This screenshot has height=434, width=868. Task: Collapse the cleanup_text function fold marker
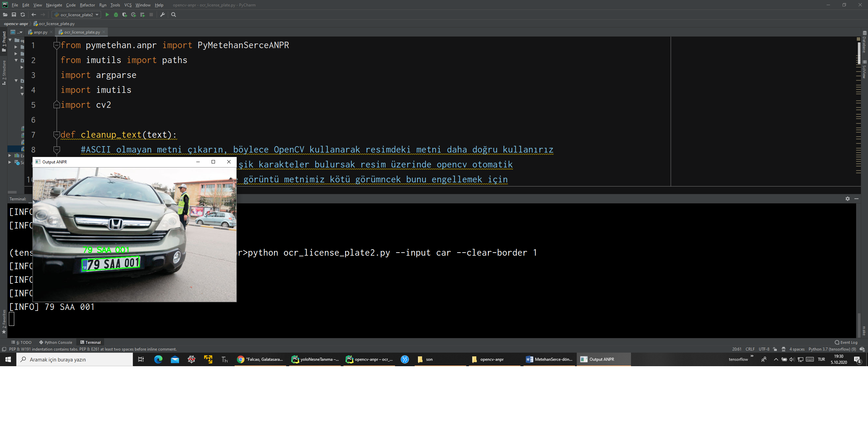click(x=57, y=135)
